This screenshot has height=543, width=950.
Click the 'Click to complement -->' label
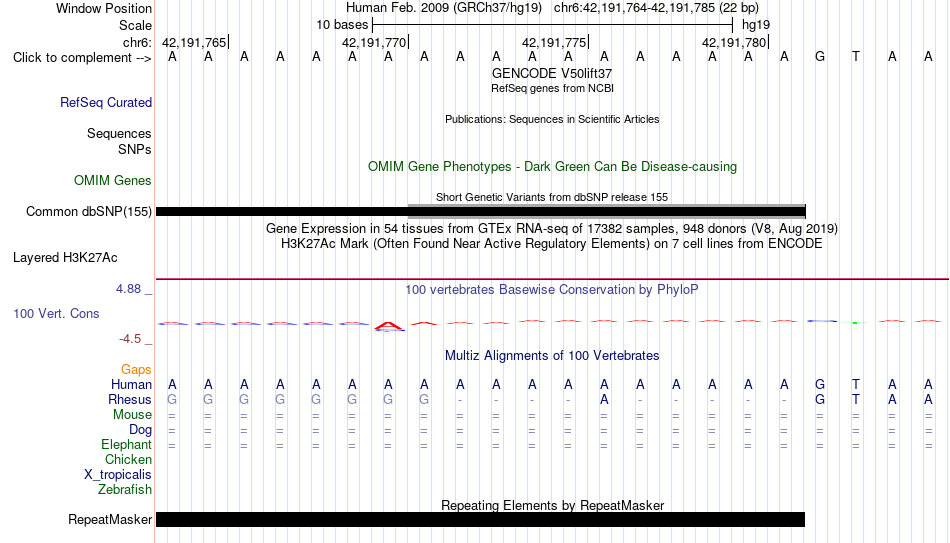tap(82, 58)
